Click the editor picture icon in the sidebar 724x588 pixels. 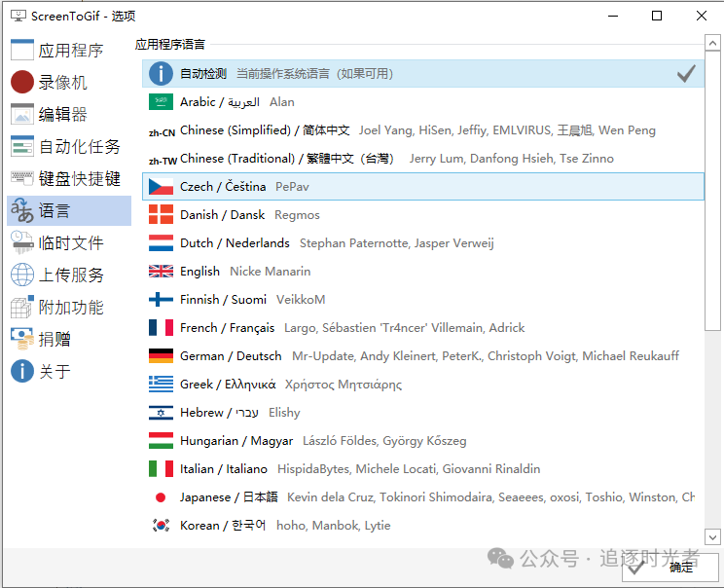[x=22, y=114]
